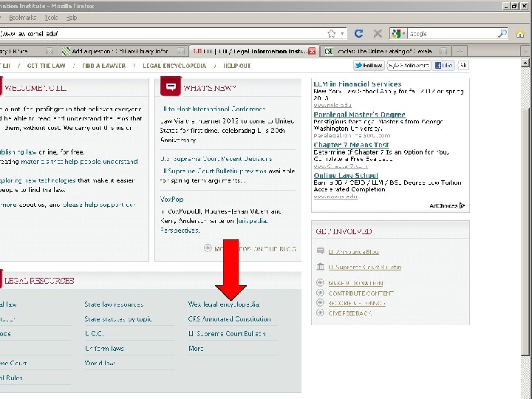Click the AdChoices icon
Viewport: 532px width, 399px height.
462,205
